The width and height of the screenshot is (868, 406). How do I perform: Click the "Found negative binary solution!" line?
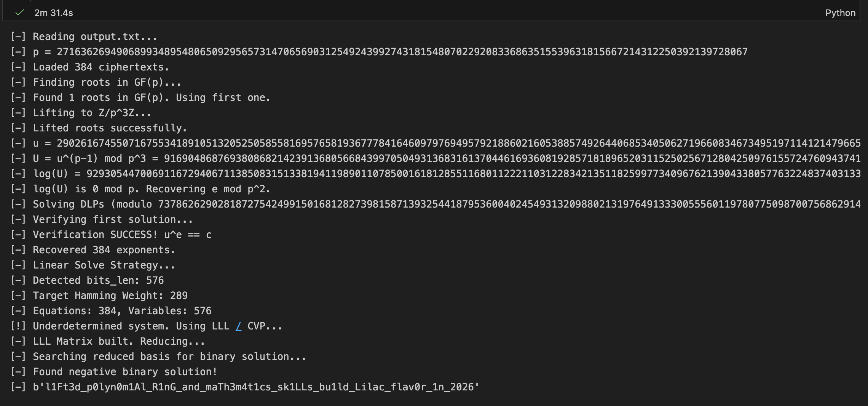[125, 372]
